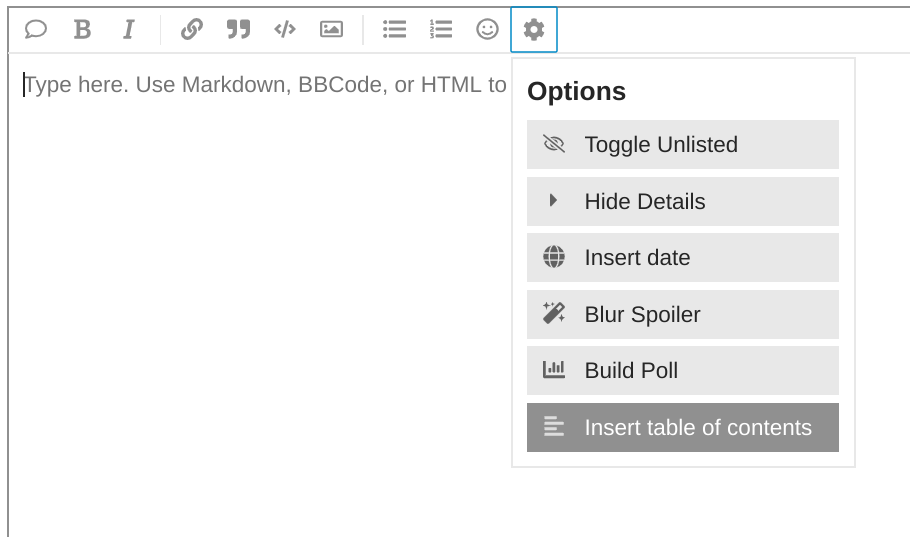Apply italic emphasis formatting
910x537 pixels.
tap(128, 30)
